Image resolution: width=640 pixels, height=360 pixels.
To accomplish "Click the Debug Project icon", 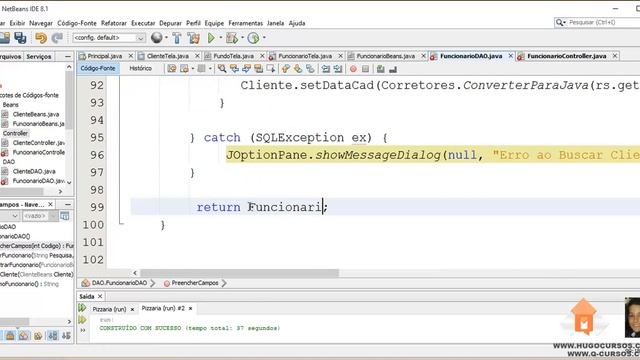I will pyautogui.click(x=232, y=38).
